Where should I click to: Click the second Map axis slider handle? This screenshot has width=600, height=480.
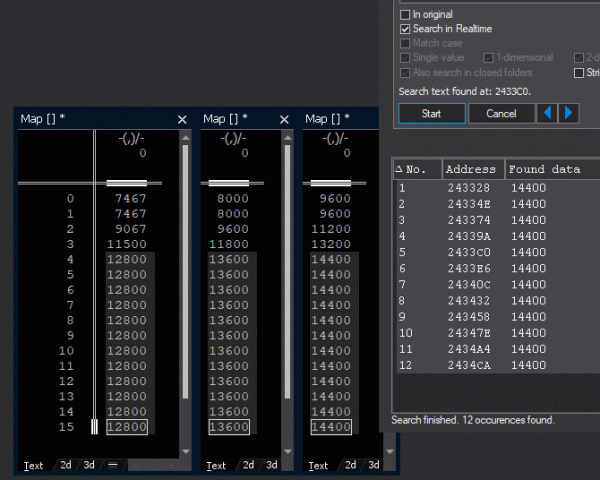[228, 183]
